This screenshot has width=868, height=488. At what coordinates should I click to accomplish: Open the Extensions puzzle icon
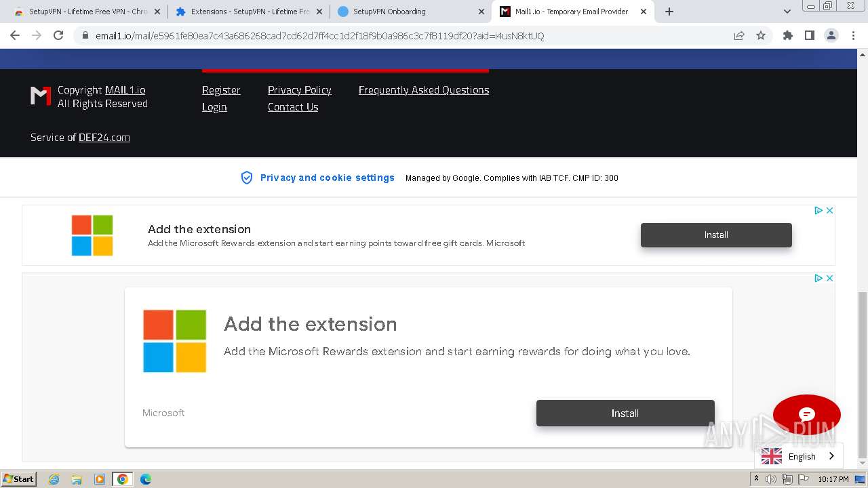tap(787, 35)
